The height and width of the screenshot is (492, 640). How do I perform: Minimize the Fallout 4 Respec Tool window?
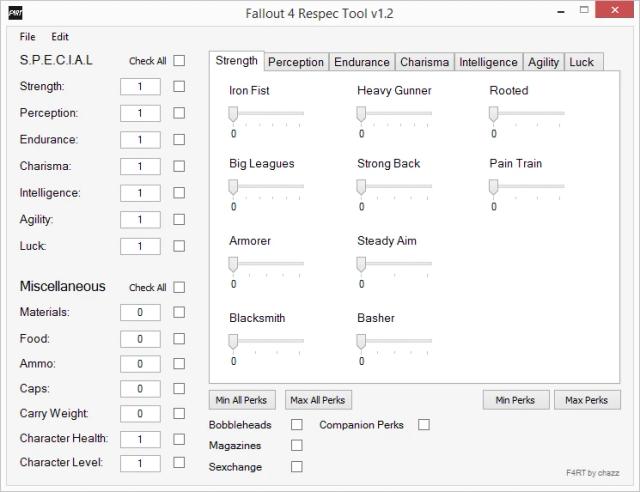point(561,11)
